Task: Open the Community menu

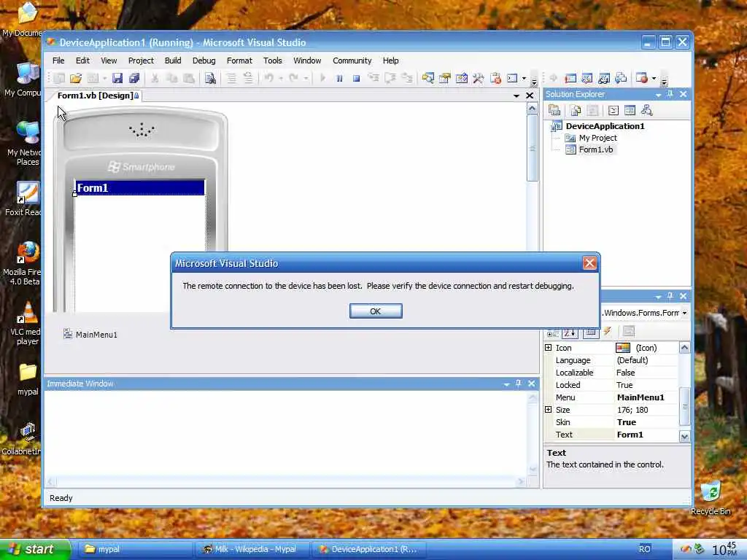Action: (x=352, y=61)
